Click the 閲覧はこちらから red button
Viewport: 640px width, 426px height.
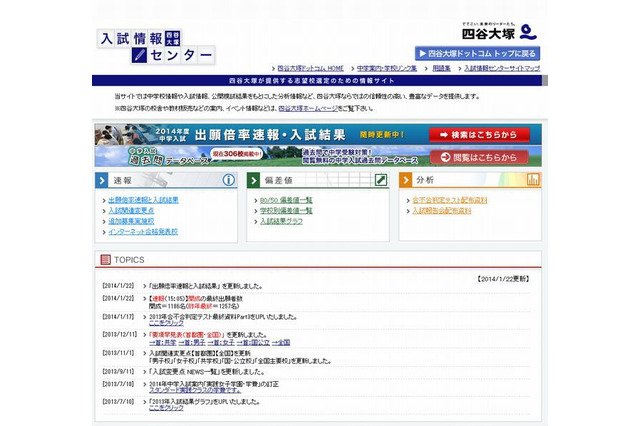pos(479,157)
